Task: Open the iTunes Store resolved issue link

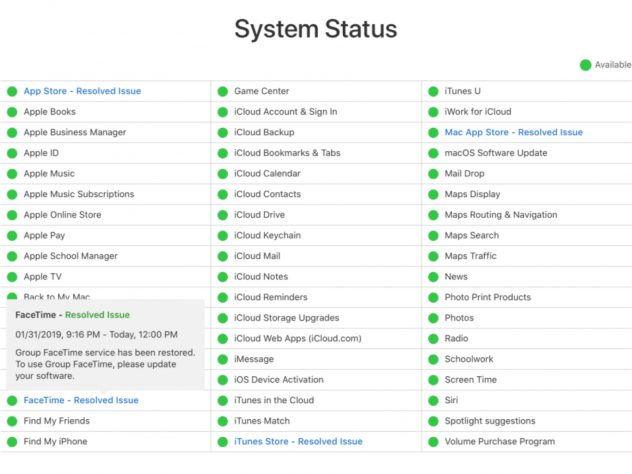Action: [x=298, y=442]
